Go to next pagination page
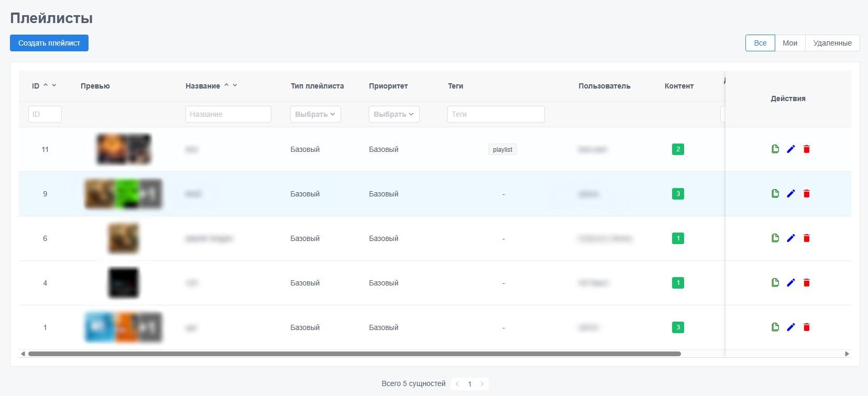Viewport: 868px width, 396px height. click(482, 384)
